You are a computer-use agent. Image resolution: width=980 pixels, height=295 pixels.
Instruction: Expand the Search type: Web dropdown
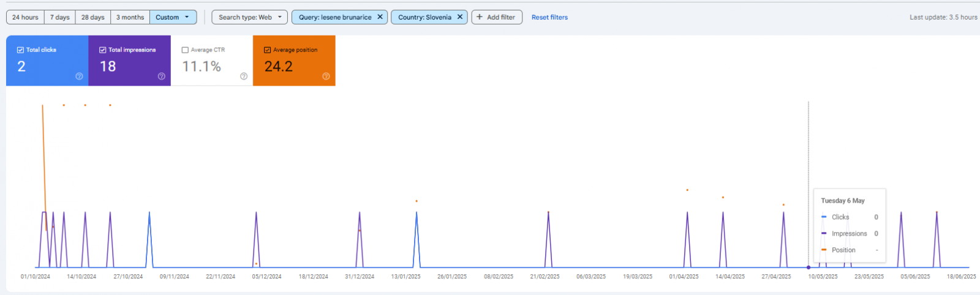click(x=249, y=17)
